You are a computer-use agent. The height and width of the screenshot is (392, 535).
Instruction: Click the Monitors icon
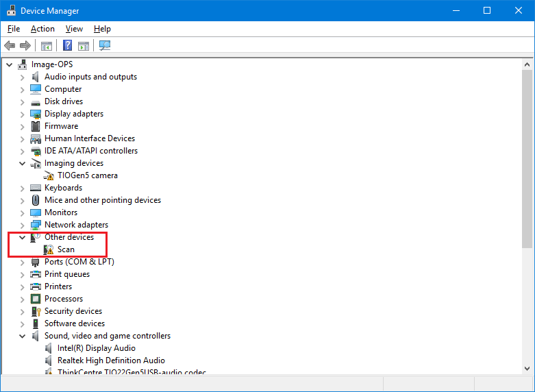[x=36, y=212]
